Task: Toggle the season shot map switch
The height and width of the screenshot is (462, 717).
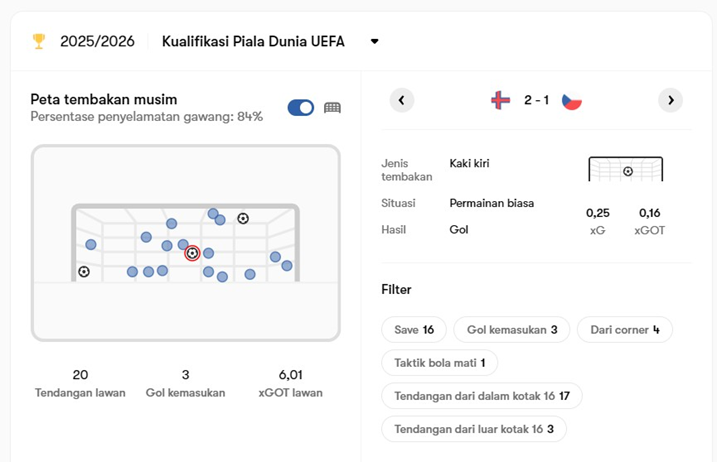Action: 301,108
